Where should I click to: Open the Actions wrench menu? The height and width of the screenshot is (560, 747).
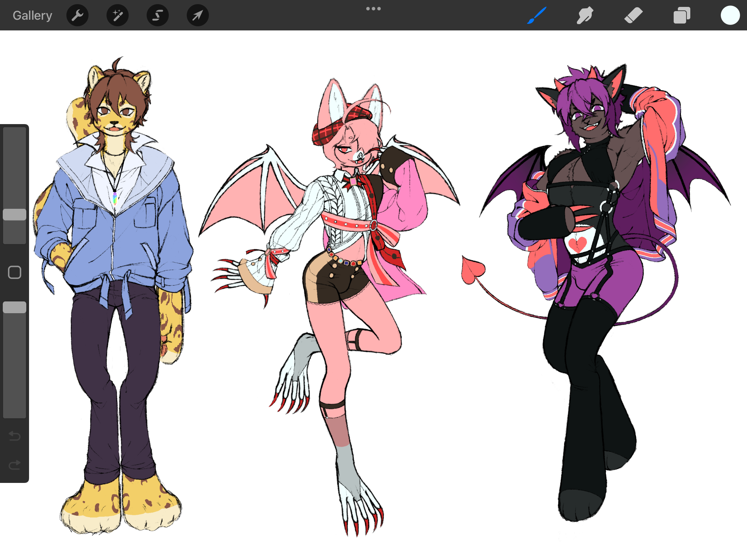pos(77,16)
